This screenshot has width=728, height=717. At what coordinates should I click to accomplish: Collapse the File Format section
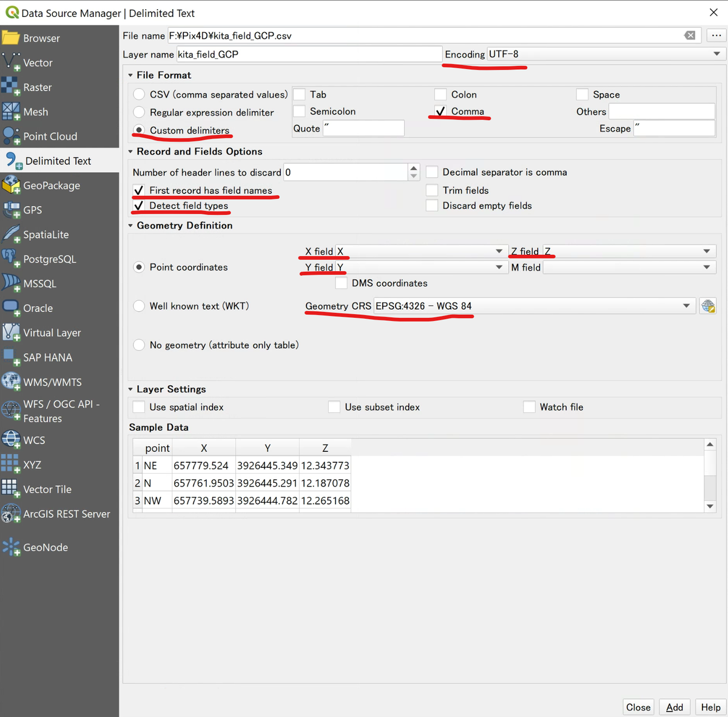coord(130,75)
